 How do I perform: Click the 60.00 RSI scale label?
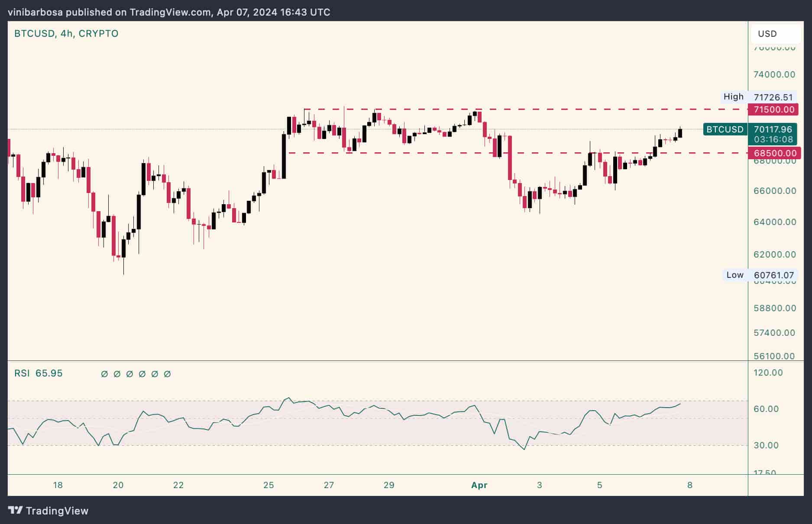coord(766,409)
